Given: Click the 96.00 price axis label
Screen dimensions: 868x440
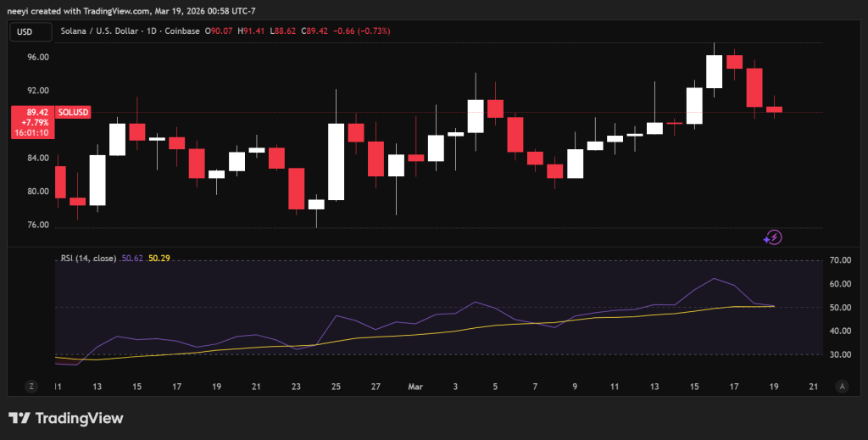Looking at the screenshot, I should (37, 58).
